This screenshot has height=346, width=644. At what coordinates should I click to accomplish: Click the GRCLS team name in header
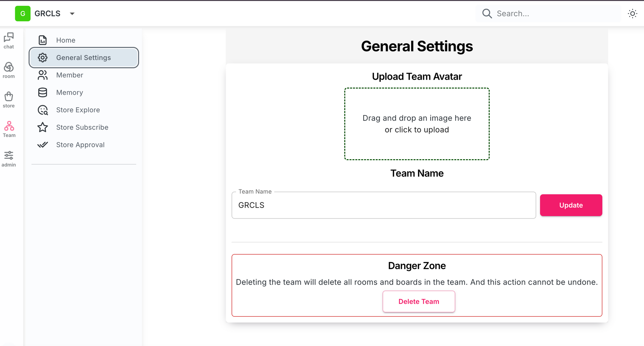click(x=47, y=14)
